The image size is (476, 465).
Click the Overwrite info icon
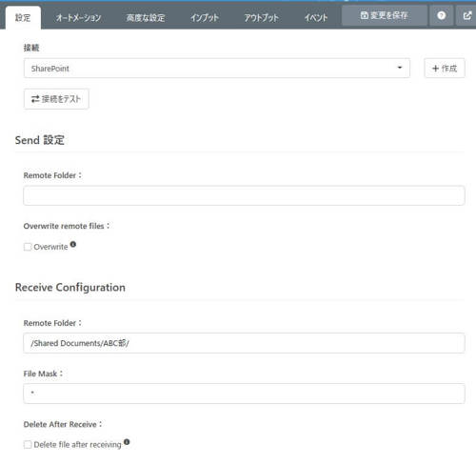point(73,244)
